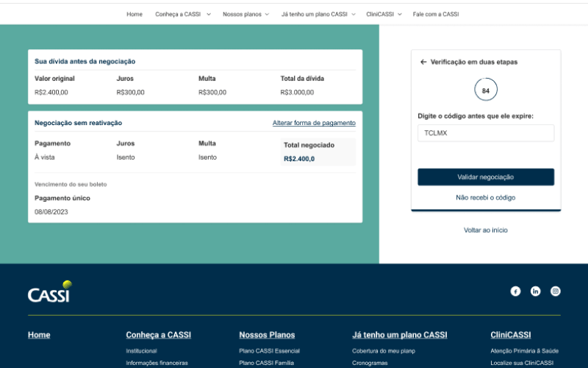
Task: Open the CASSI LinkedIn page icon
Action: (536, 291)
